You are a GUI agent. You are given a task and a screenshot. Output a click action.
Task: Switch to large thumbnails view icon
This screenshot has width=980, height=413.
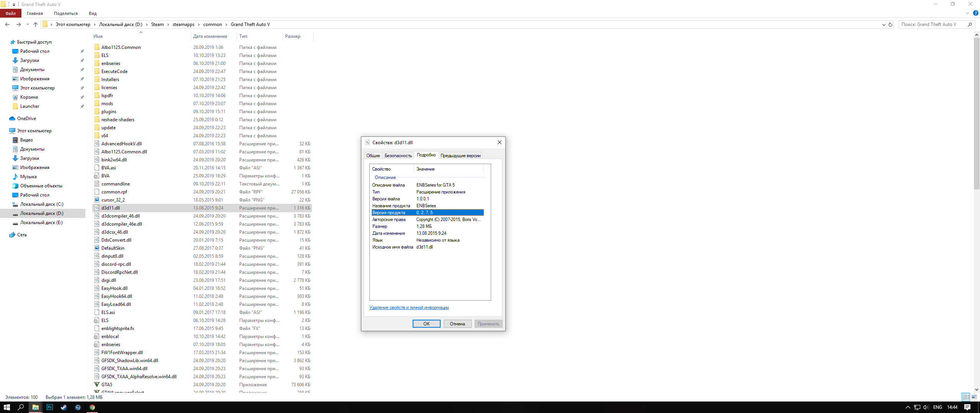click(974, 397)
